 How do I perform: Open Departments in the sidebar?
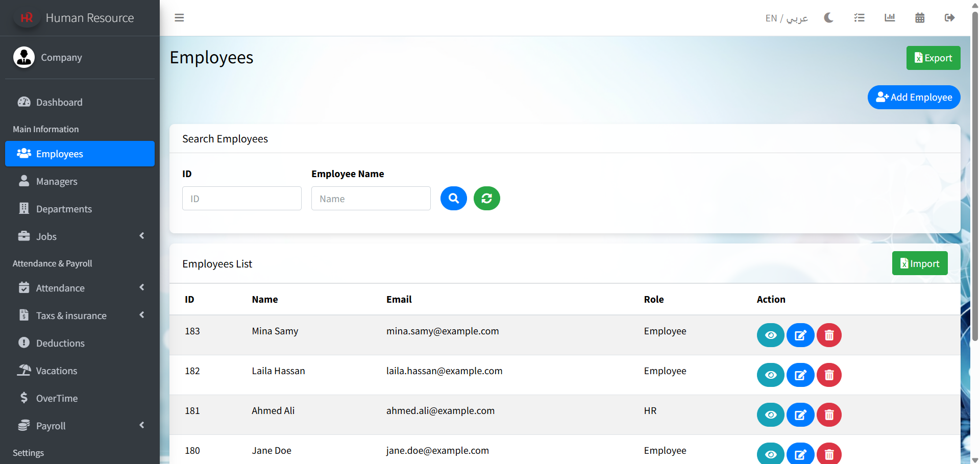(x=80, y=209)
